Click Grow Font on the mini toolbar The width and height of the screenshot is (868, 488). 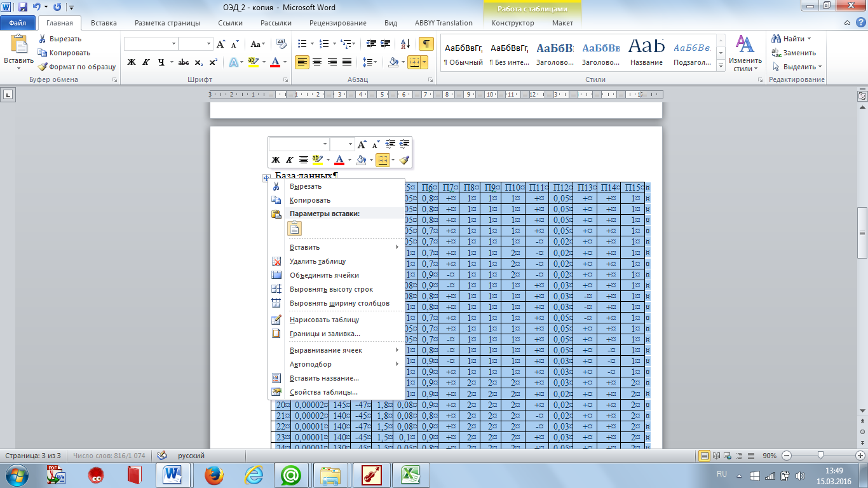pos(362,144)
